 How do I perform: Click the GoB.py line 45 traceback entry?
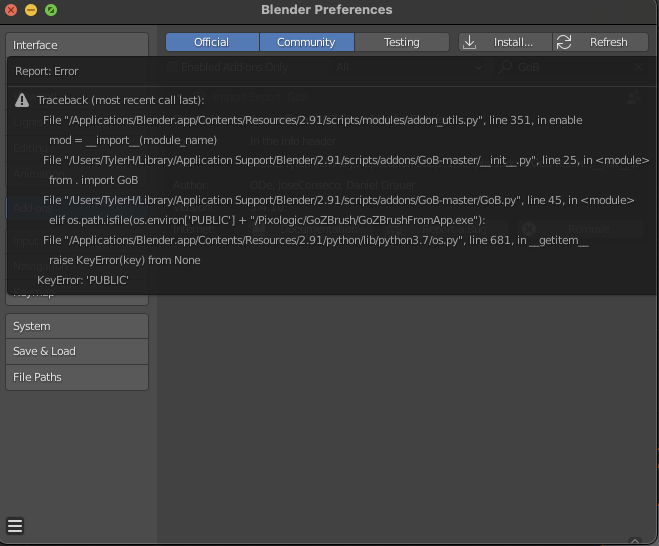[x=338, y=200]
